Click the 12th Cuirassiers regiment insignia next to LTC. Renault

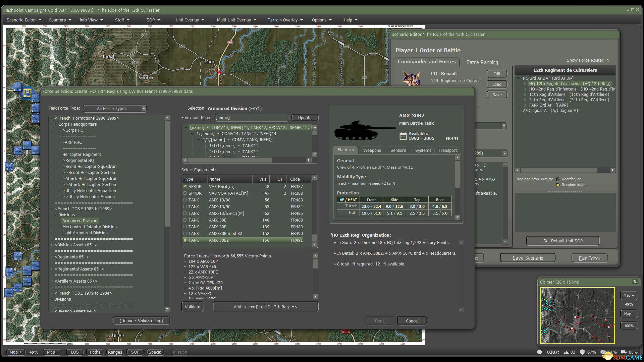tap(413, 79)
